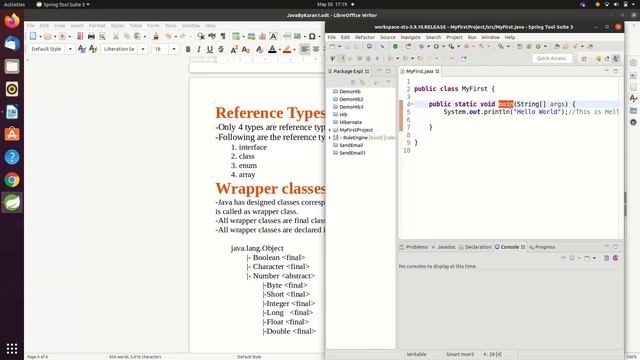Viewport: 640px width, 360px height.
Task: Expand the RuleEngine project tree node
Action: 329,138
